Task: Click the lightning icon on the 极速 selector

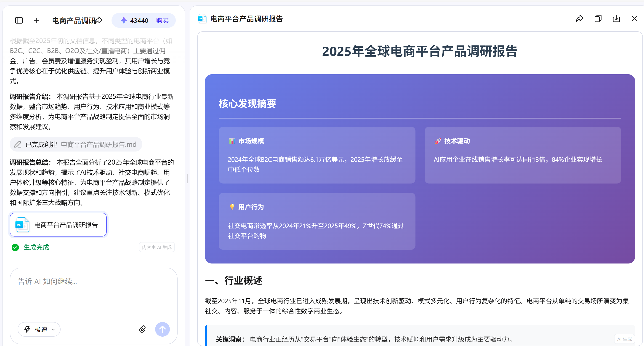Action: (28, 329)
